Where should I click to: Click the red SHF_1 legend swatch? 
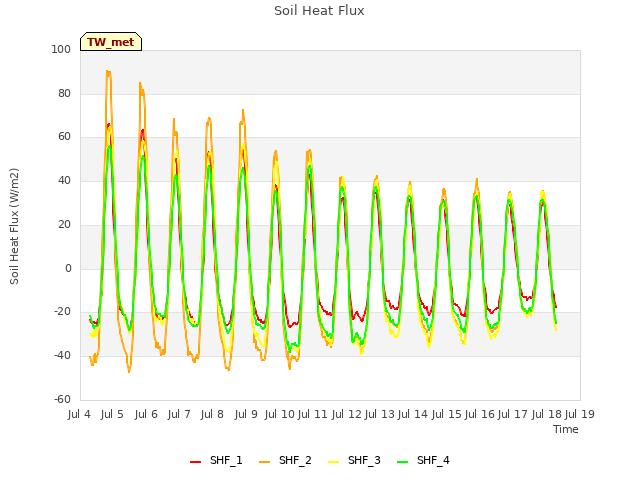(196, 462)
